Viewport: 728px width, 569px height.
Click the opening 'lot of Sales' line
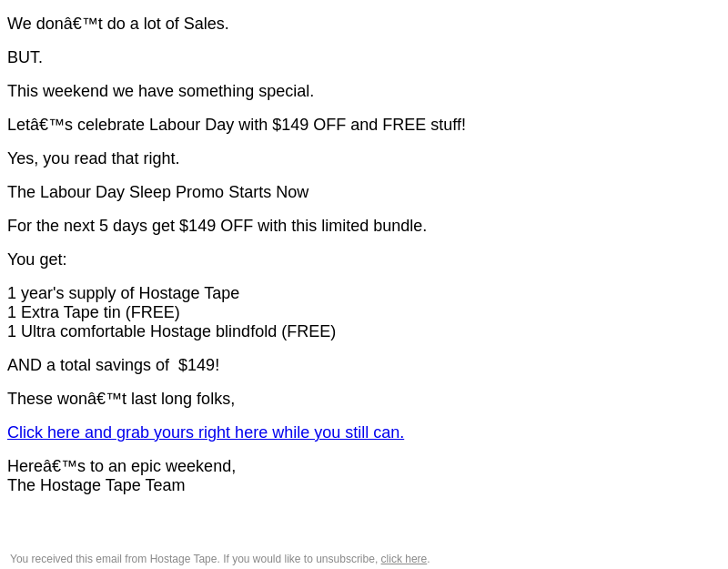tap(118, 24)
